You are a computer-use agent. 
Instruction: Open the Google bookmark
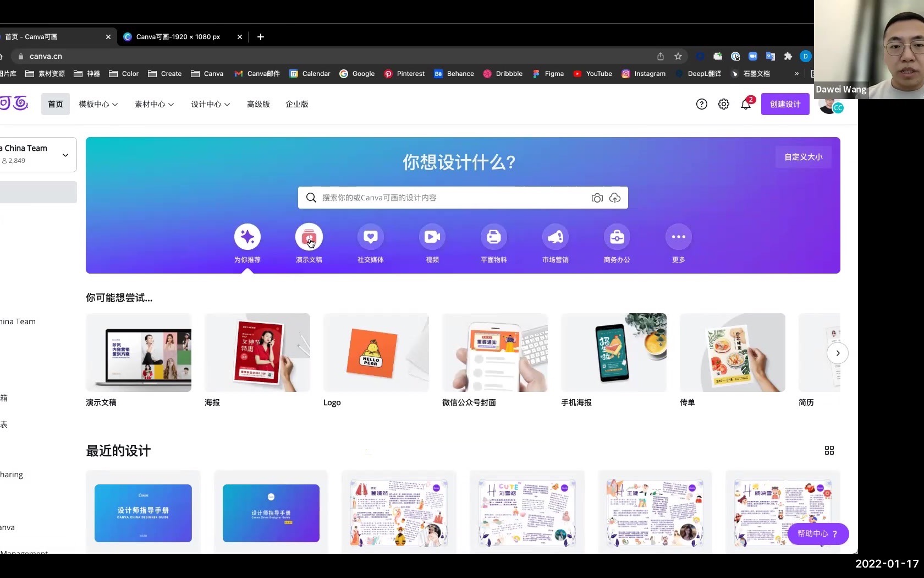pyautogui.click(x=357, y=74)
